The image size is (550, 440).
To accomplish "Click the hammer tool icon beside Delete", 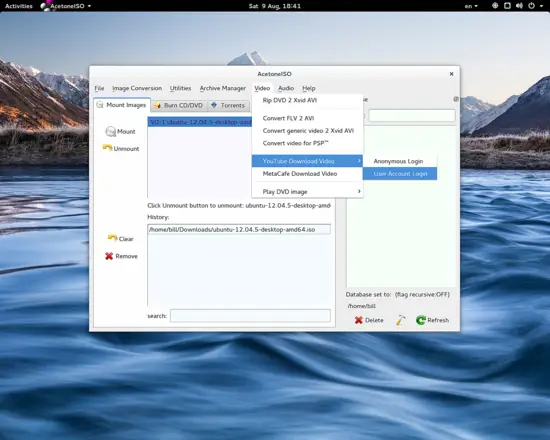I will pyautogui.click(x=400, y=320).
